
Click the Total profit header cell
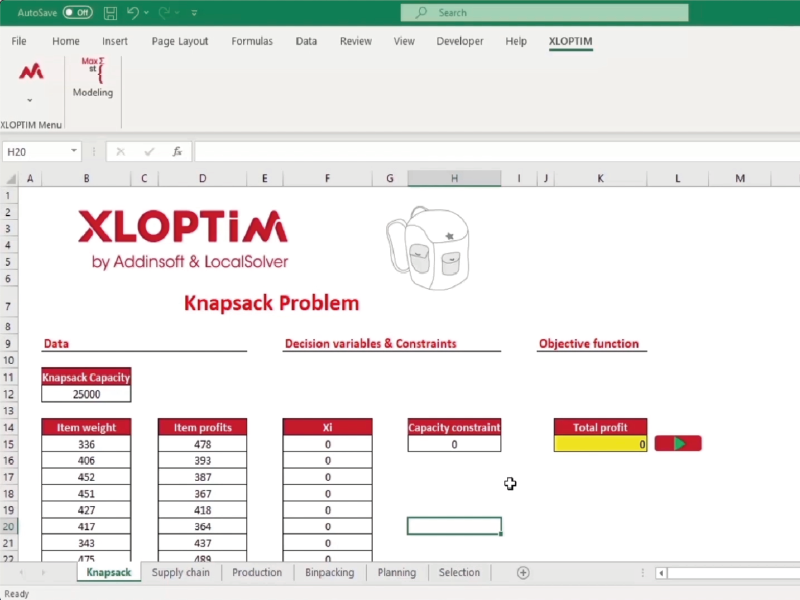[x=601, y=428]
